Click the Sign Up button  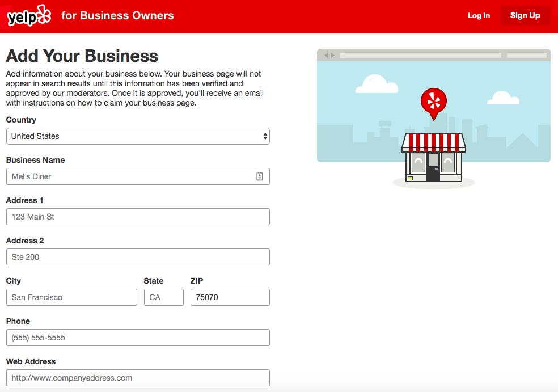click(525, 15)
